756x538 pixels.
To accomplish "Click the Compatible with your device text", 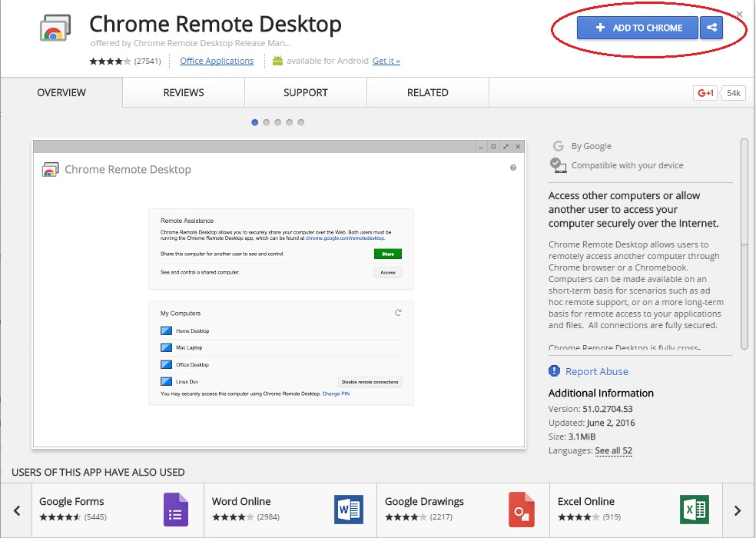I will tap(627, 165).
